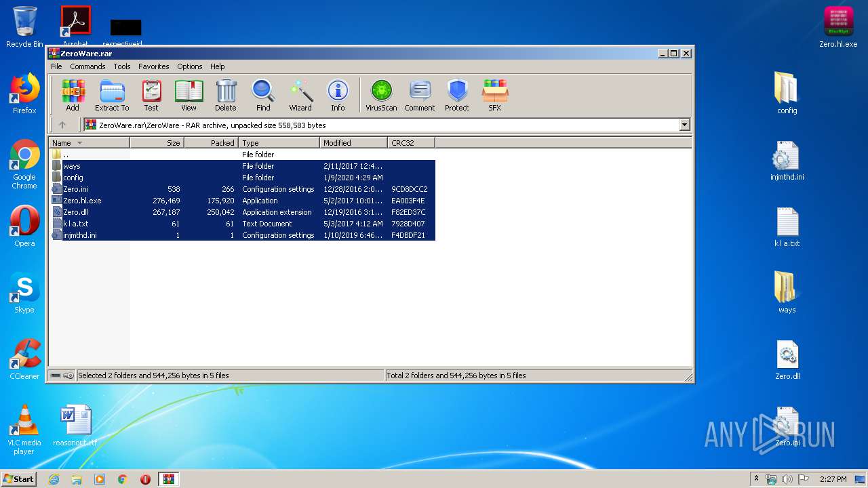The width and height of the screenshot is (868, 488).
Task: Click the Add toolbar icon
Action: [x=73, y=95]
